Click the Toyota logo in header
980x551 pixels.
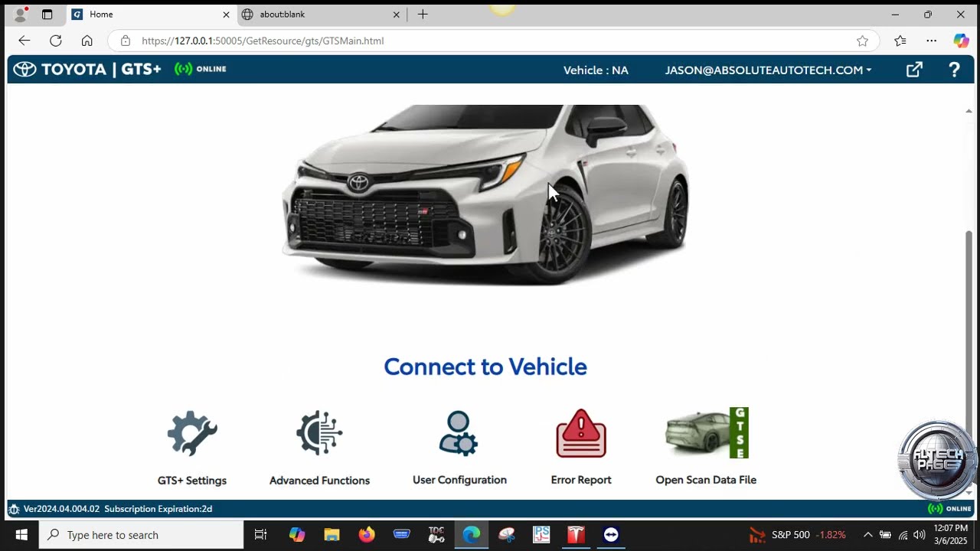(24, 70)
